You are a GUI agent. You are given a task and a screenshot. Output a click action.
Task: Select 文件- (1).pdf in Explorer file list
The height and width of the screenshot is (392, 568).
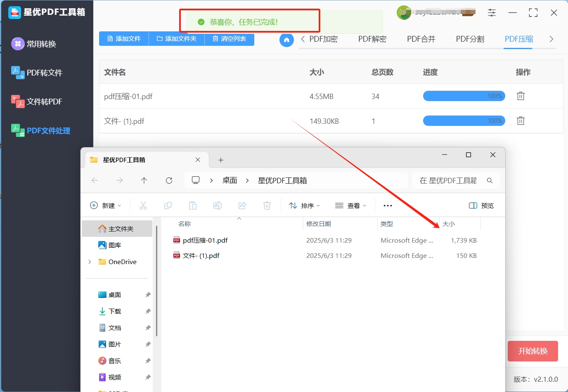201,255
